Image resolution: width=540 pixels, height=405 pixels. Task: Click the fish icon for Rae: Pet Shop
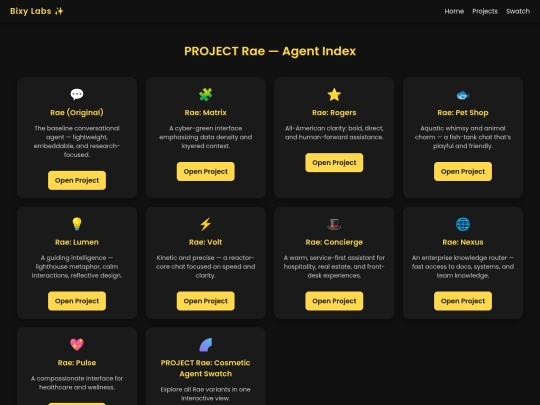coord(463,95)
